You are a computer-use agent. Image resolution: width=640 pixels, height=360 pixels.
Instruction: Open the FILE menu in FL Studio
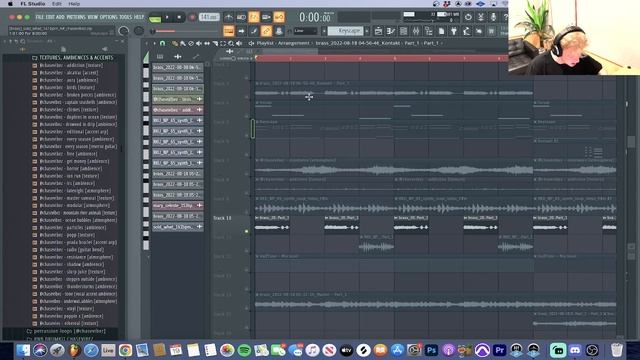[39, 17]
